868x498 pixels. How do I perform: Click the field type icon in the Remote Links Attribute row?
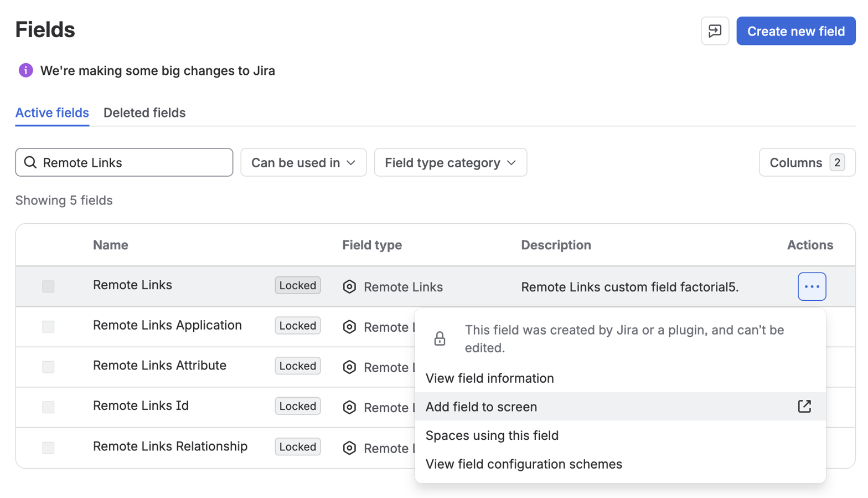tap(349, 367)
